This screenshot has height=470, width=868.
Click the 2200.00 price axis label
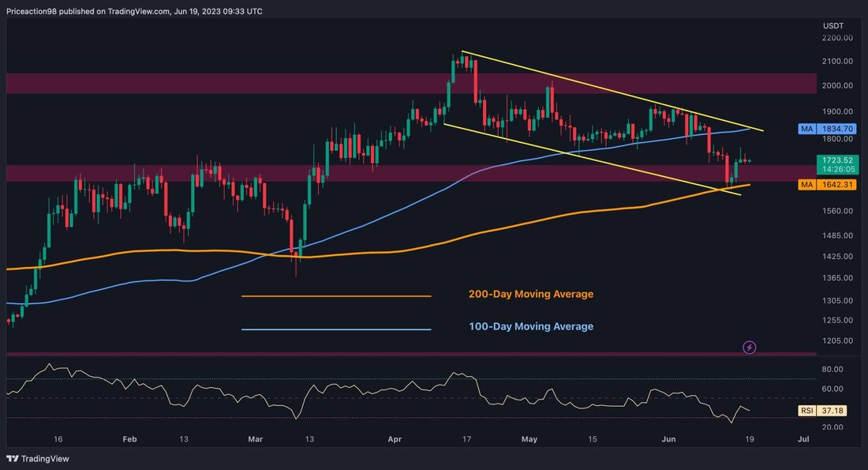[x=837, y=38]
